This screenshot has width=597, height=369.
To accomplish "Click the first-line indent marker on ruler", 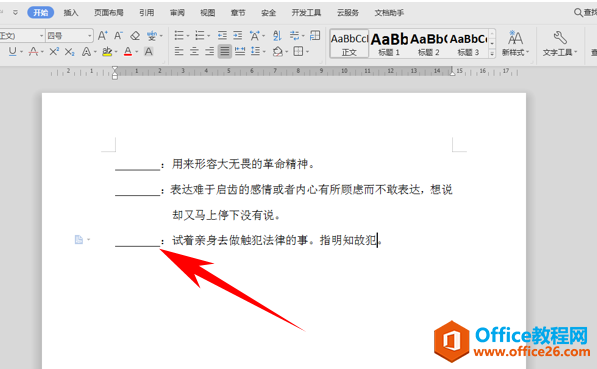I will (115, 69).
